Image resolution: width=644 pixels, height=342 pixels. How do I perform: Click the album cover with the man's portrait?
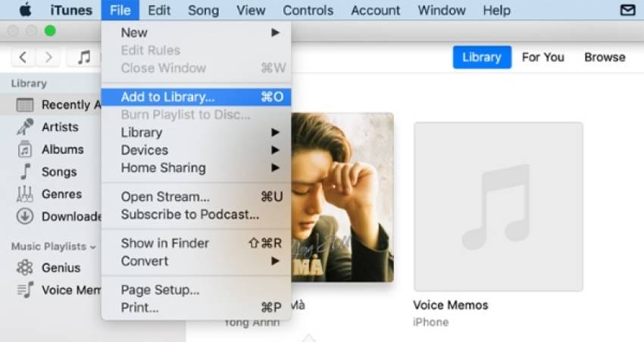coord(342,197)
